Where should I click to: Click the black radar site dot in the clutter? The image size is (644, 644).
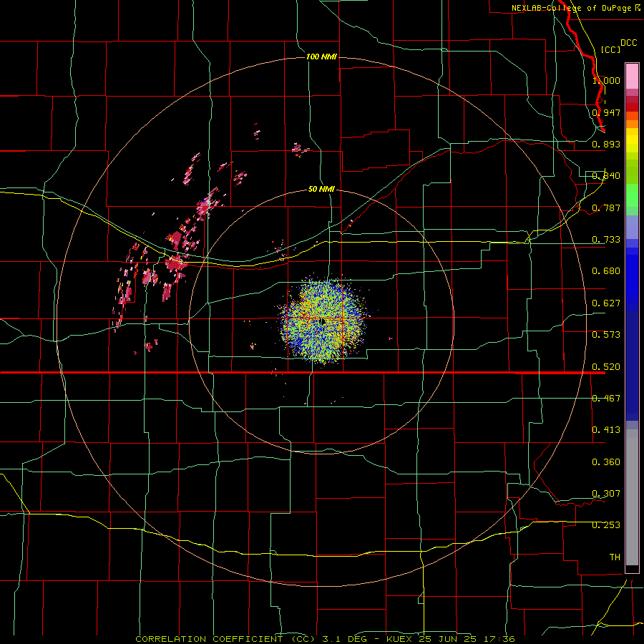(x=323, y=321)
